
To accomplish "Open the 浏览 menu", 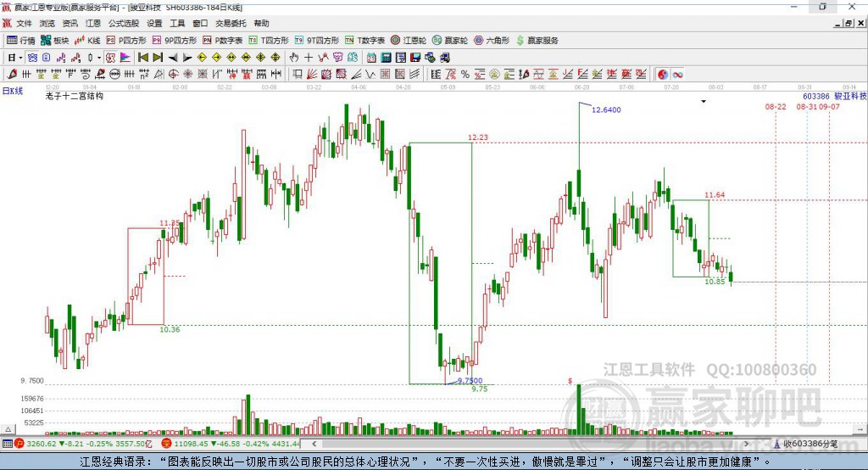I will tap(47, 23).
